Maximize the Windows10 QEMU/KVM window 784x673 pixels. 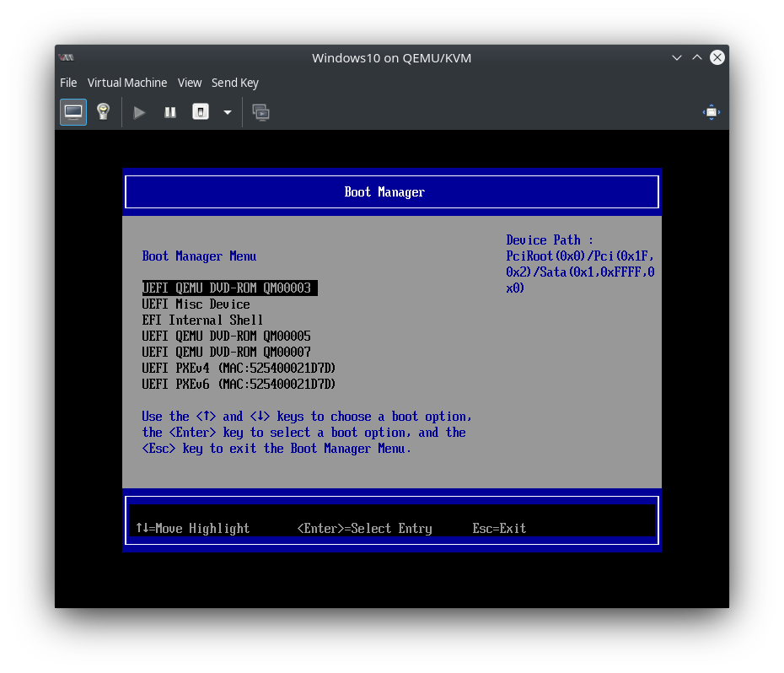pyautogui.click(x=697, y=57)
